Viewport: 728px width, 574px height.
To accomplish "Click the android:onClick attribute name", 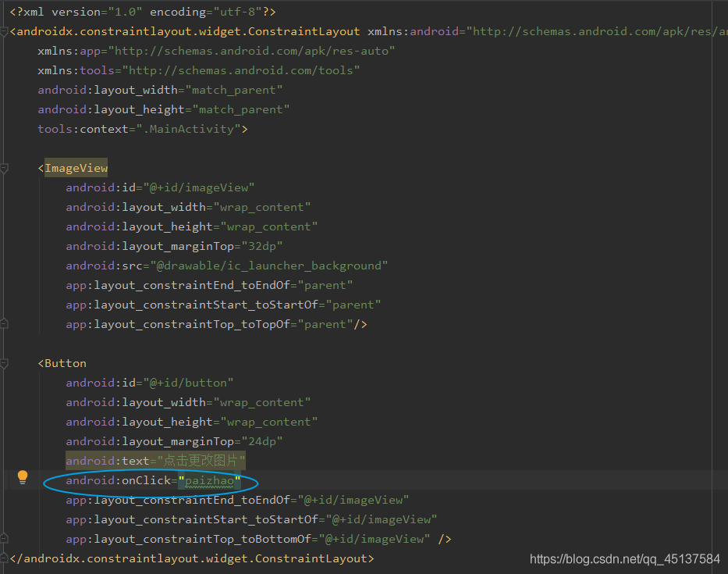I will tap(119, 480).
